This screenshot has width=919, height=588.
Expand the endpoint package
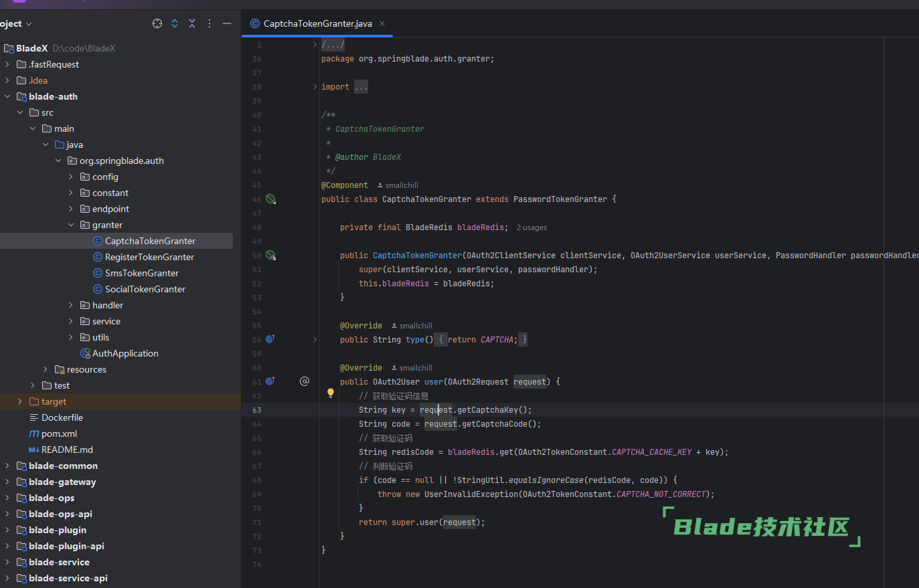pyautogui.click(x=71, y=209)
